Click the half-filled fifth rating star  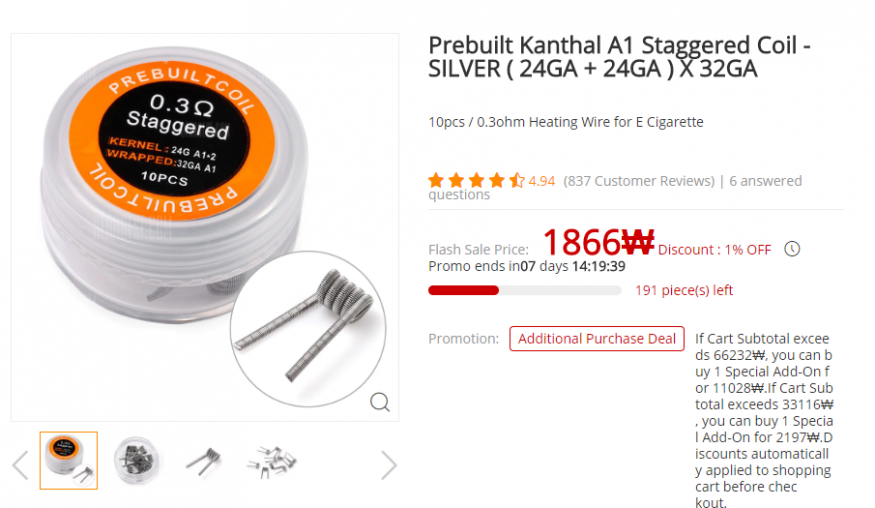(517, 180)
